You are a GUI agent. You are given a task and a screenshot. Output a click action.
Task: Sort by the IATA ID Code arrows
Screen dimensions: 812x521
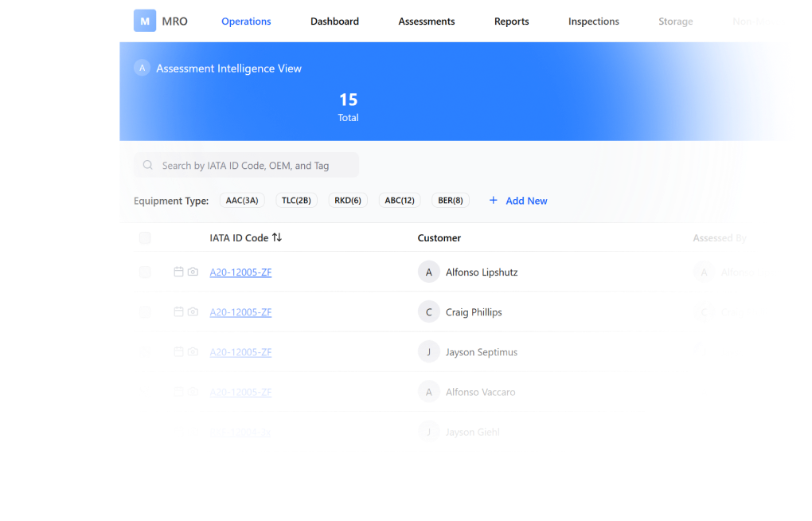point(277,237)
